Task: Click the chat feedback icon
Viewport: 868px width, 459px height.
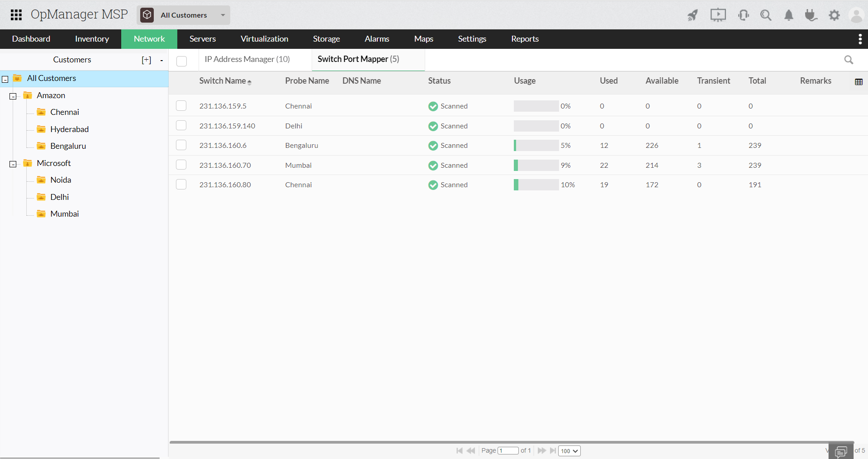Action: coord(842,451)
